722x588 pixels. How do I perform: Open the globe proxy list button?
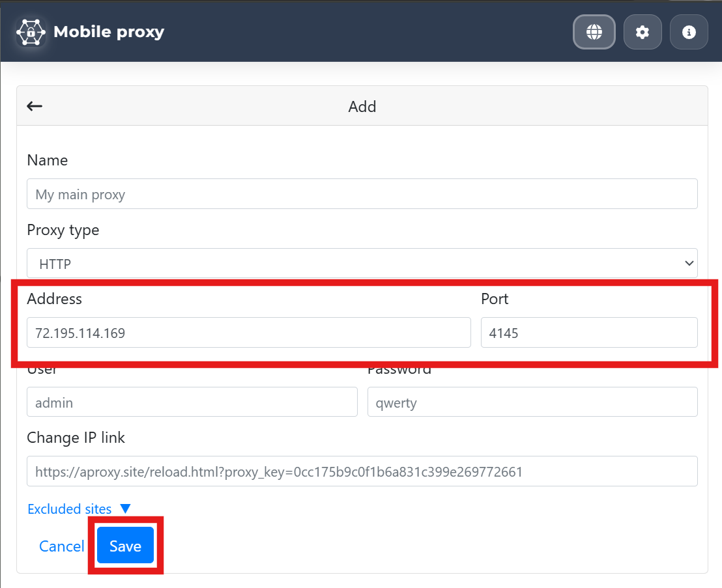coord(594,32)
